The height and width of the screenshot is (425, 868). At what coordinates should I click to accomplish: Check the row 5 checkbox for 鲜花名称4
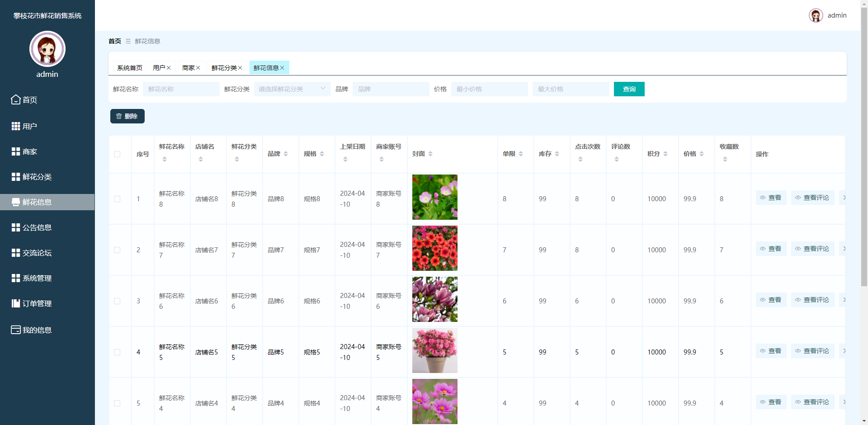(x=117, y=403)
